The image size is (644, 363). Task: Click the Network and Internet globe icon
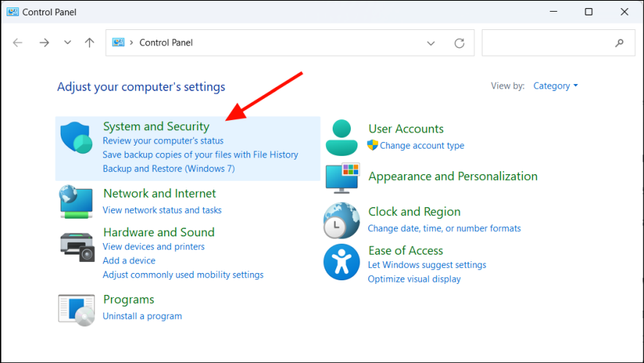[76, 201]
